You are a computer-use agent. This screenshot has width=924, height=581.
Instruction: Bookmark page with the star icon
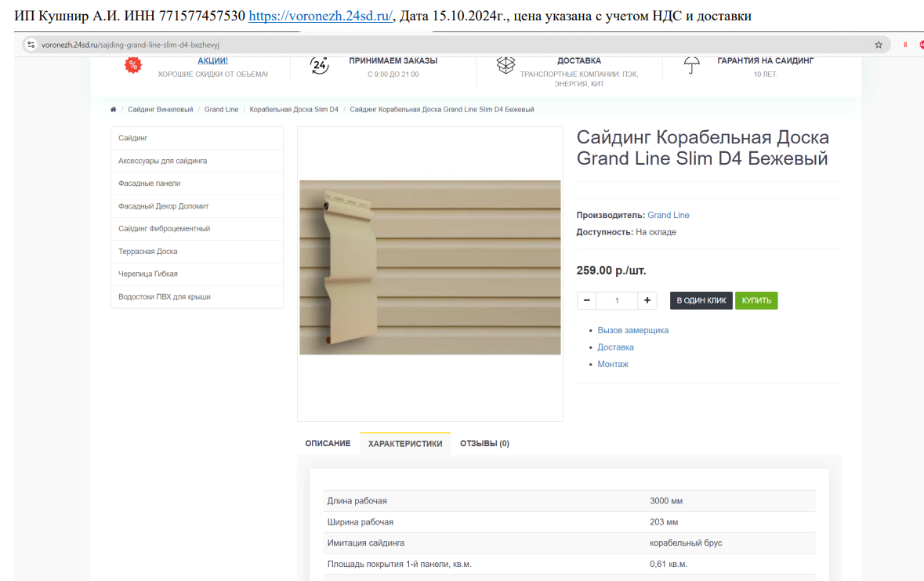[878, 45]
